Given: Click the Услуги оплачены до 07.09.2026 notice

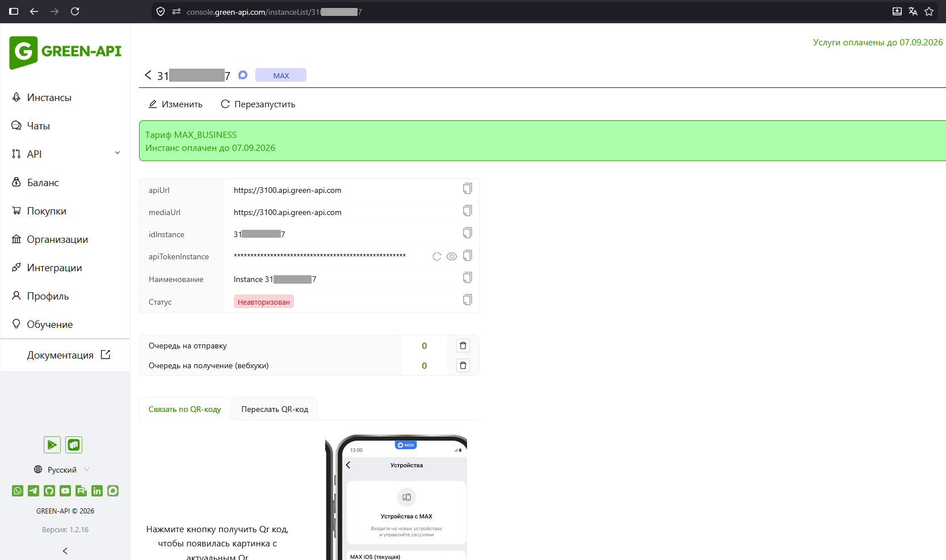Looking at the screenshot, I should click(878, 43).
